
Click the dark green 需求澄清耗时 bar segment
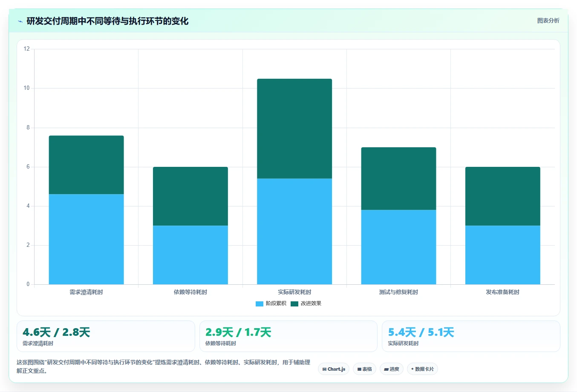(87, 165)
